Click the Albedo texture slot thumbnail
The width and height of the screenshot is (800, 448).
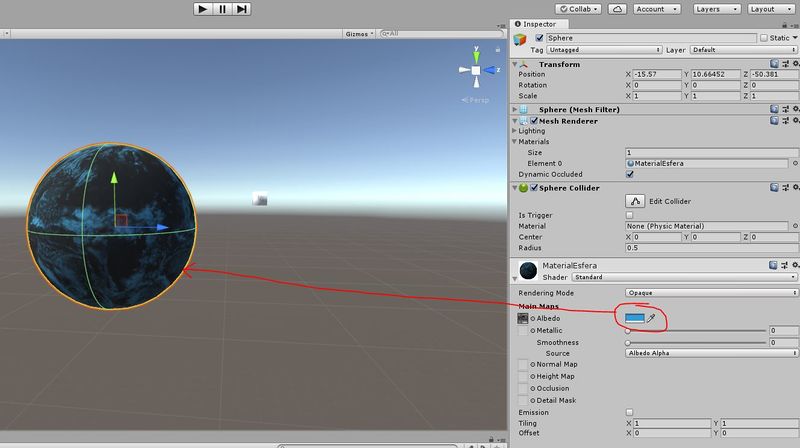coord(522,318)
